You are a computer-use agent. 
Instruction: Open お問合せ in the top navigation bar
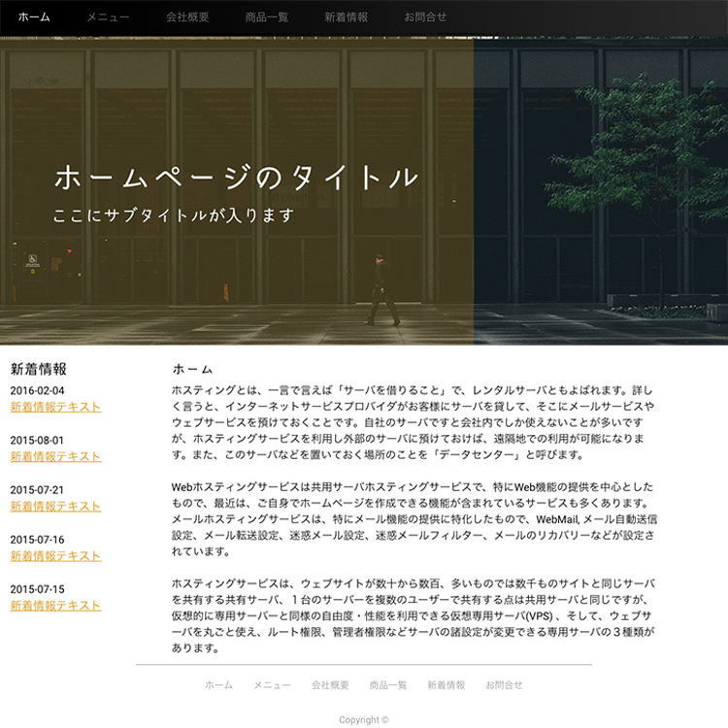tap(426, 17)
